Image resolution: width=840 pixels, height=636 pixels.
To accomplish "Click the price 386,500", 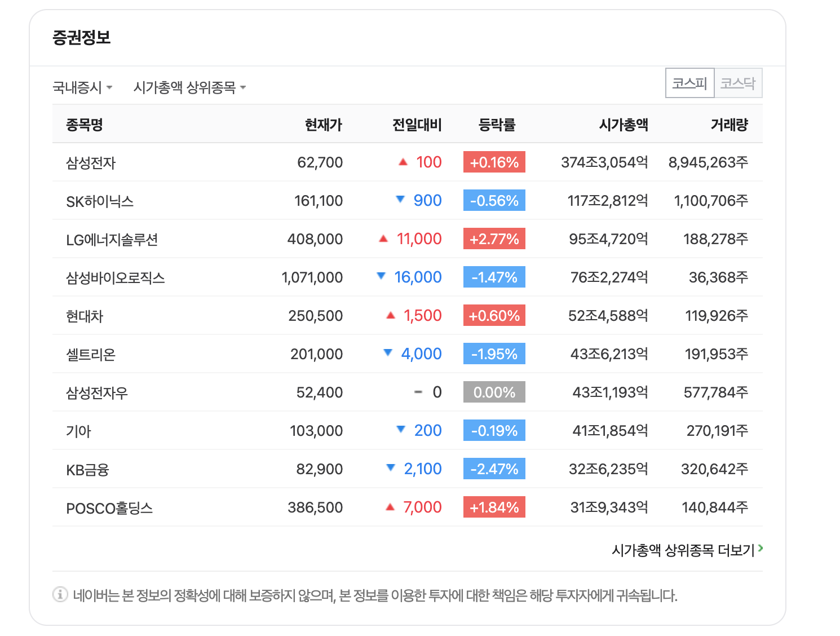I will point(316,507).
